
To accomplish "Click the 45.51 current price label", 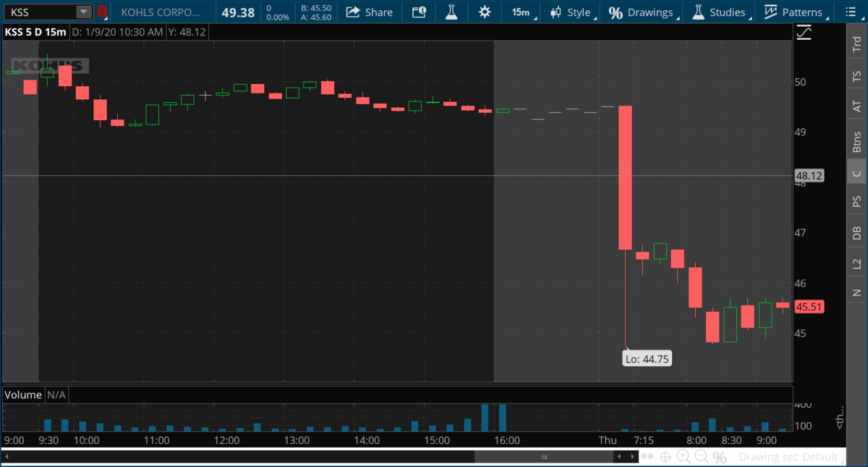I will coord(809,307).
